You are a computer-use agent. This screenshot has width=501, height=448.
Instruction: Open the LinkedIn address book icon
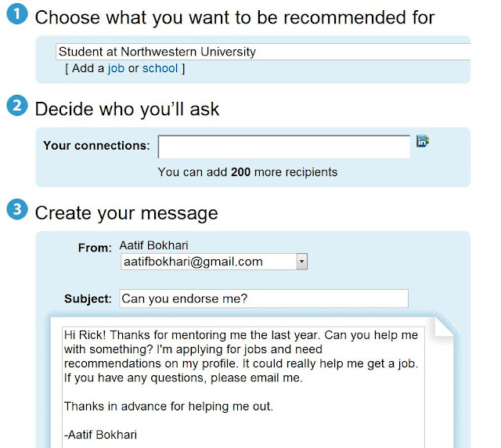[423, 141]
